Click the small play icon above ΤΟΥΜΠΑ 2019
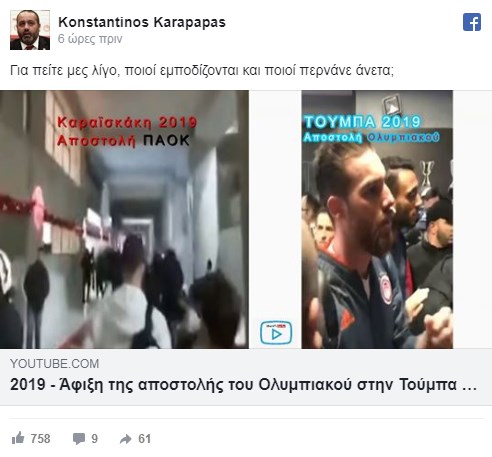 pyautogui.click(x=392, y=106)
